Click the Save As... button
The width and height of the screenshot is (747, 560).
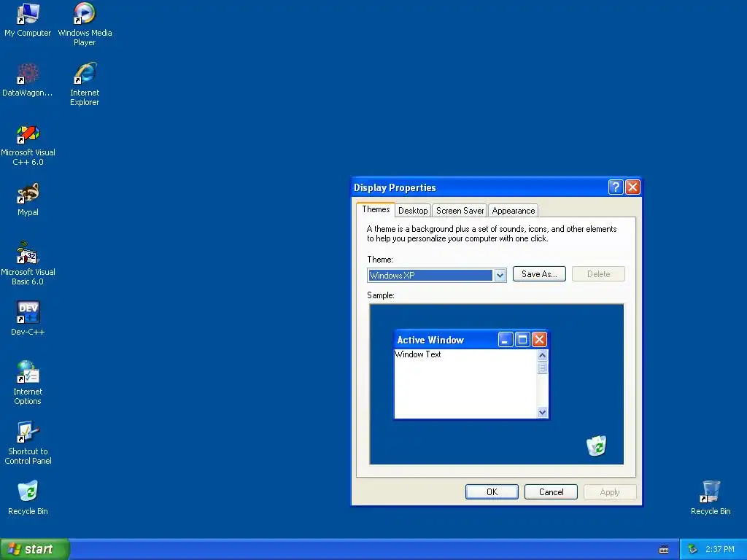[539, 274]
